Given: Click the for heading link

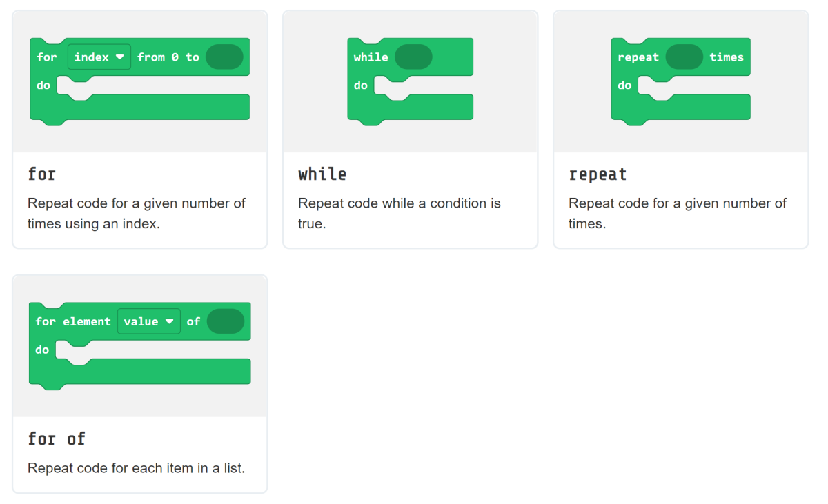Looking at the screenshot, I should pyautogui.click(x=41, y=174).
